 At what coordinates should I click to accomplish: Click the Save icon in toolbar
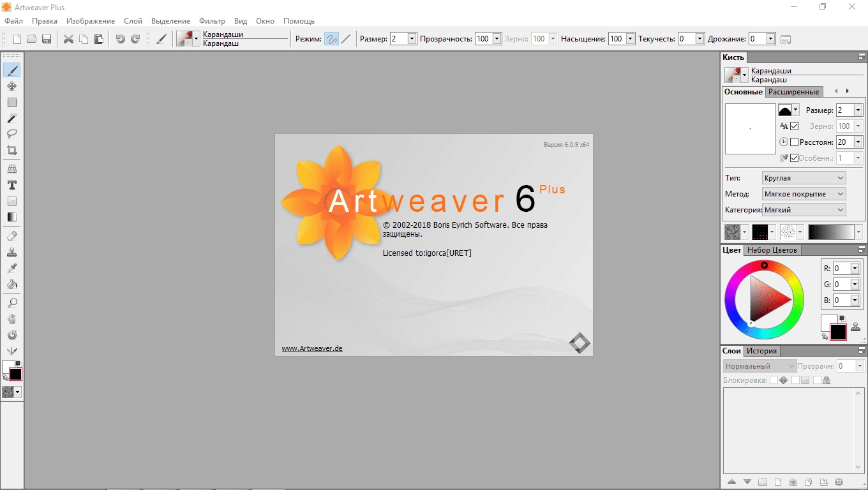[46, 40]
